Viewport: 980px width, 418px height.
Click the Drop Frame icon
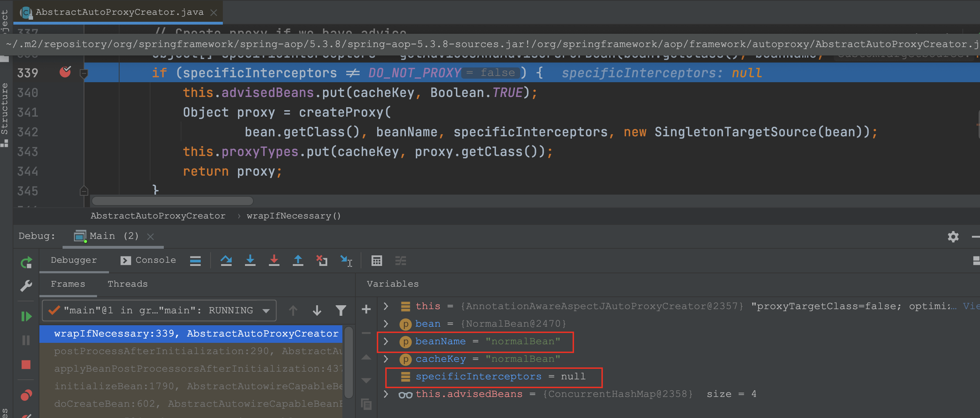click(322, 261)
